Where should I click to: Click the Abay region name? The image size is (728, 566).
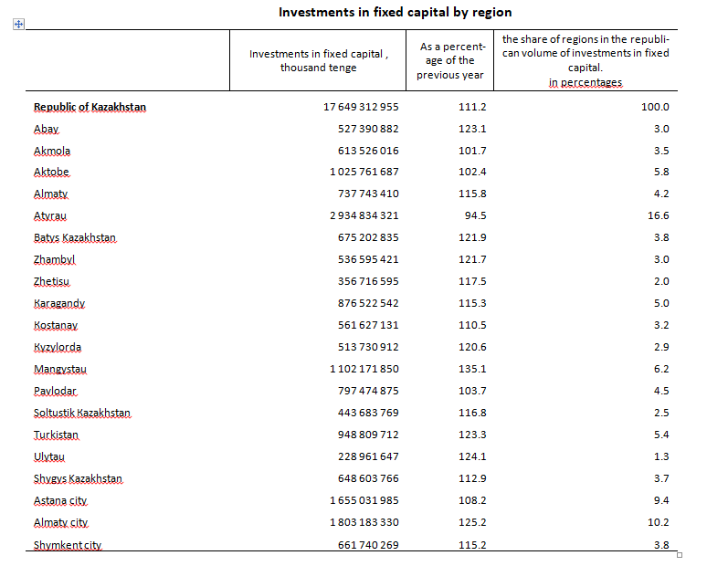[x=46, y=129]
